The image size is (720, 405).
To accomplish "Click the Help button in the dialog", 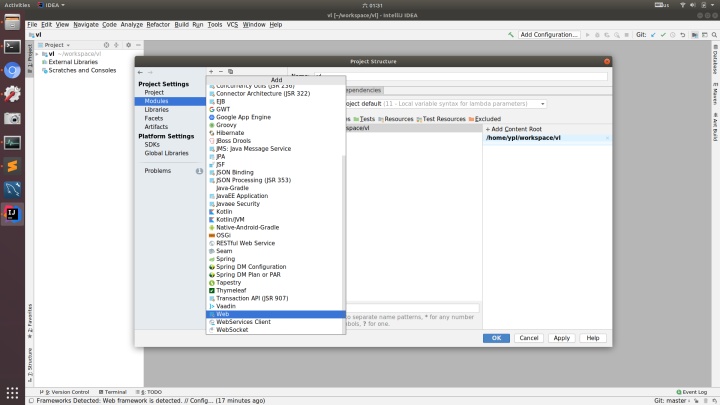I will coord(593,338).
